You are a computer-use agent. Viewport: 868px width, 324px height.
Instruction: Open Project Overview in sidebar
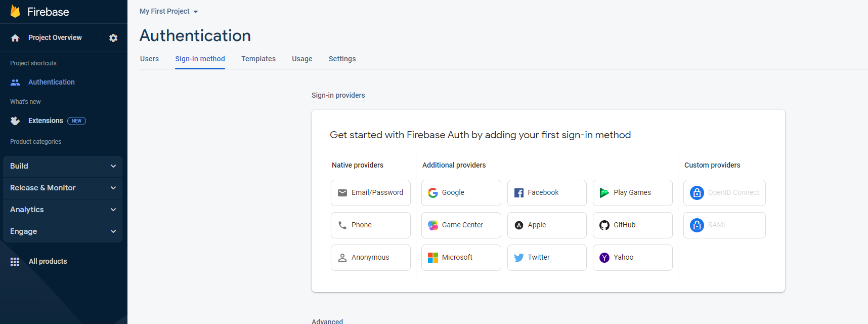click(55, 38)
